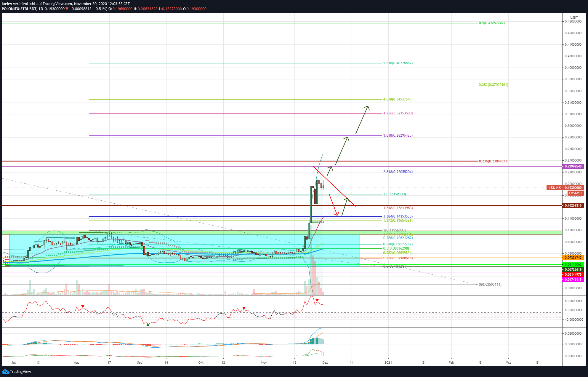Click the 0.48000000 price scale value
This screenshot has height=377, width=588.
coord(573,21)
